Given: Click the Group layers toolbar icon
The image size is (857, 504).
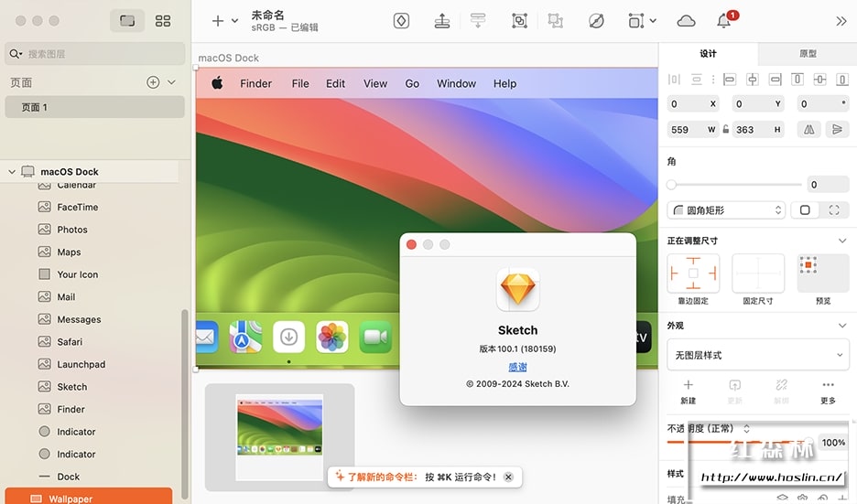Looking at the screenshot, I should [x=519, y=21].
